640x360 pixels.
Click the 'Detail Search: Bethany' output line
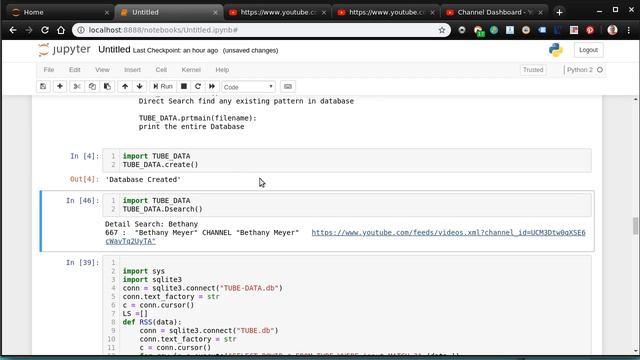point(151,224)
